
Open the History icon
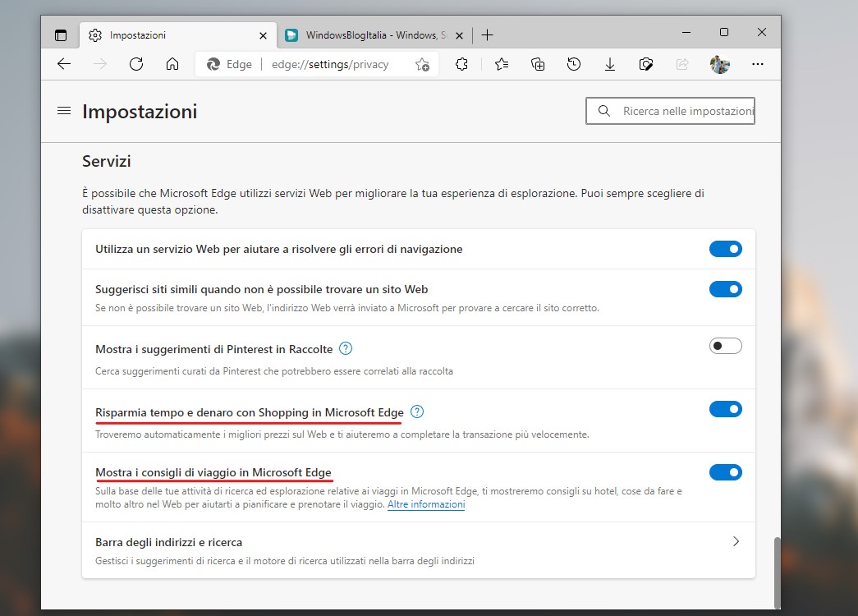pos(573,65)
